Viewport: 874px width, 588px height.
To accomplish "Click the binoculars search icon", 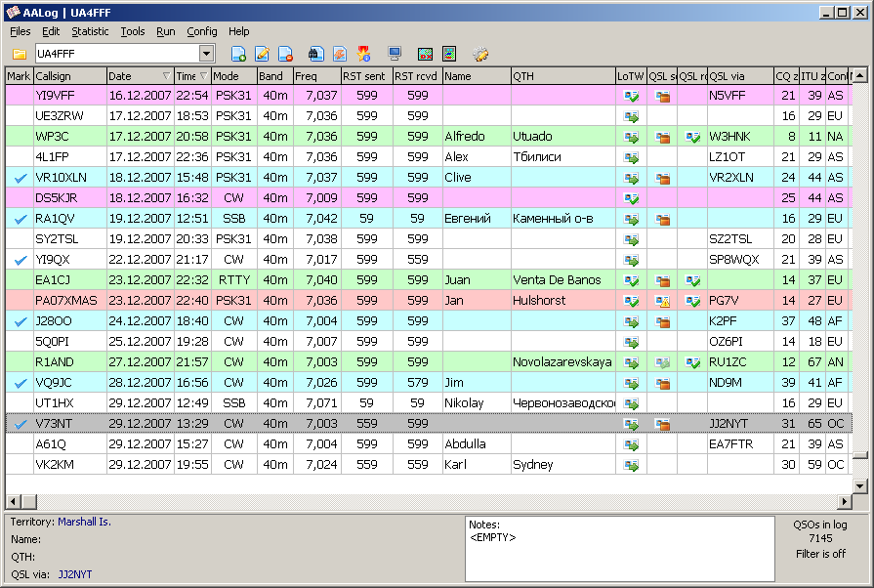I will [x=315, y=54].
